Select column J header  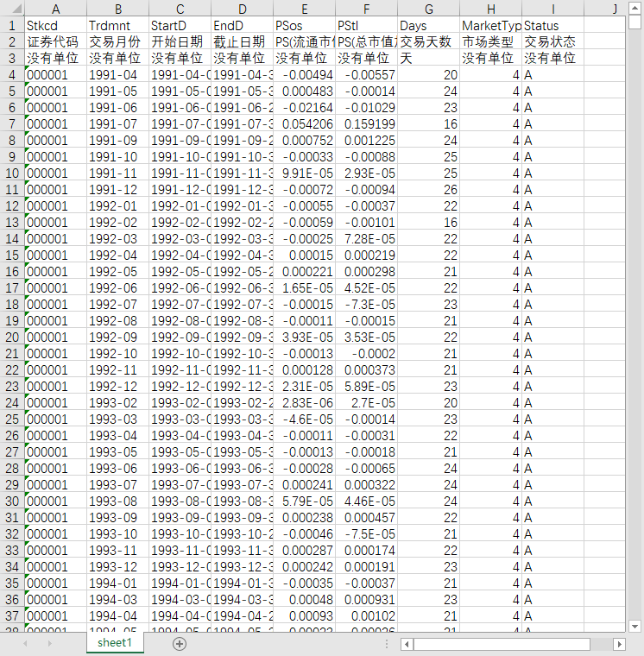click(604, 9)
